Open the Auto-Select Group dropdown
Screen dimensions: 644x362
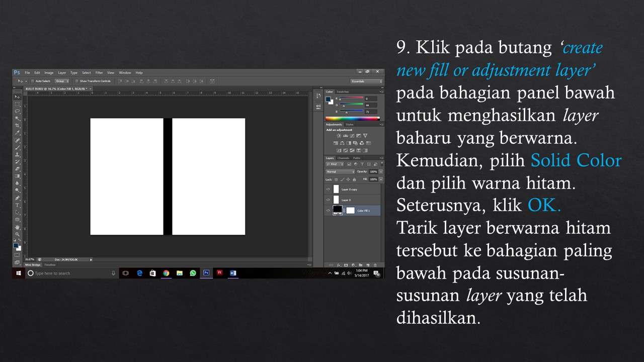point(61,81)
